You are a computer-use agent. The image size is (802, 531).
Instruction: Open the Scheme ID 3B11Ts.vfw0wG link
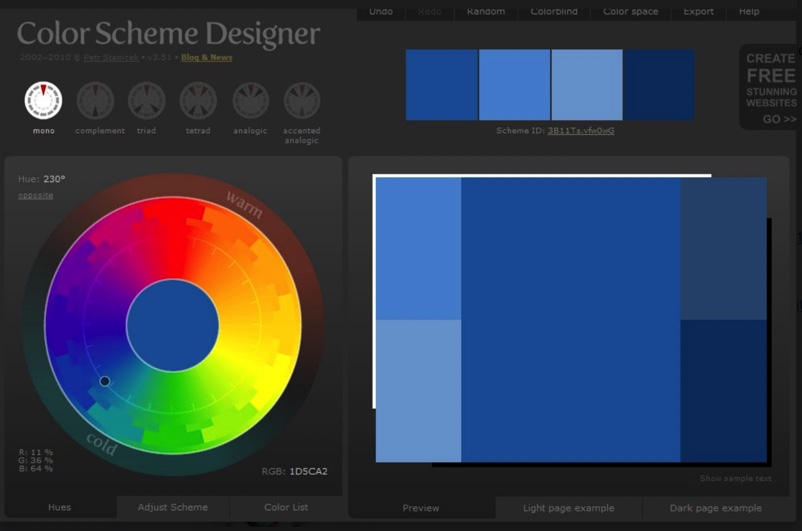coord(581,130)
